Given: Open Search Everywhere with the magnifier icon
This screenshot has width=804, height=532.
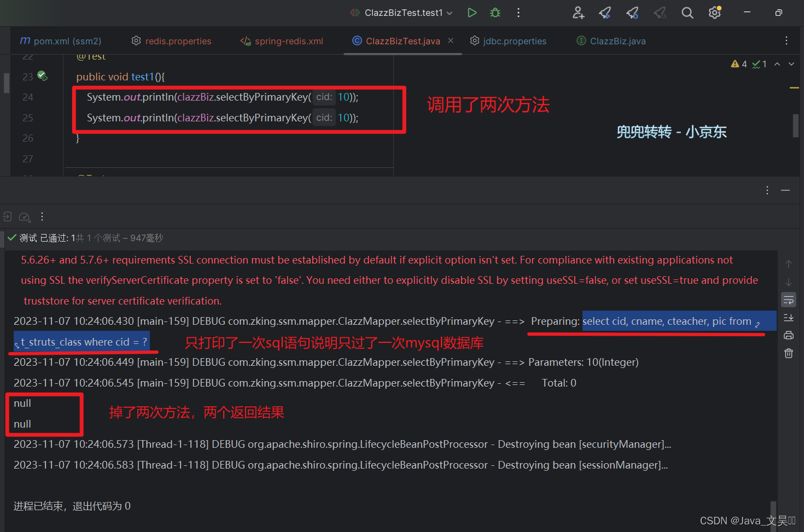Looking at the screenshot, I should tap(687, 12).
